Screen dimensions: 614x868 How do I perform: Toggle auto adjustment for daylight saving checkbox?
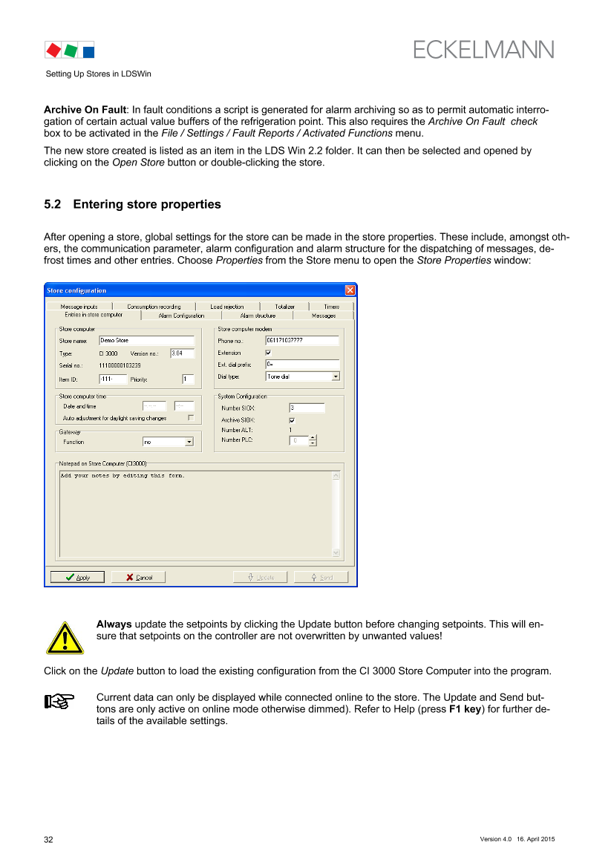[191, 418]
